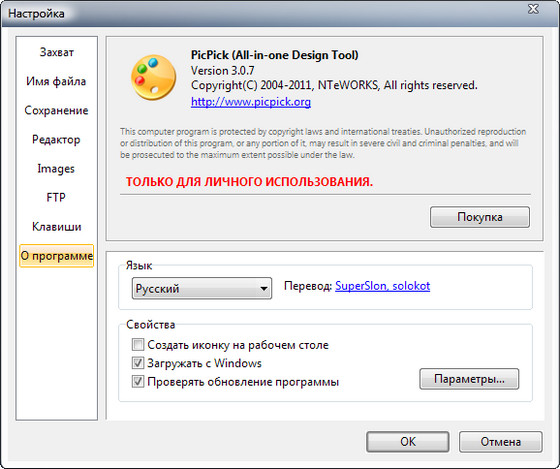Open the Имя файла settings tab

tap(56, 81)
